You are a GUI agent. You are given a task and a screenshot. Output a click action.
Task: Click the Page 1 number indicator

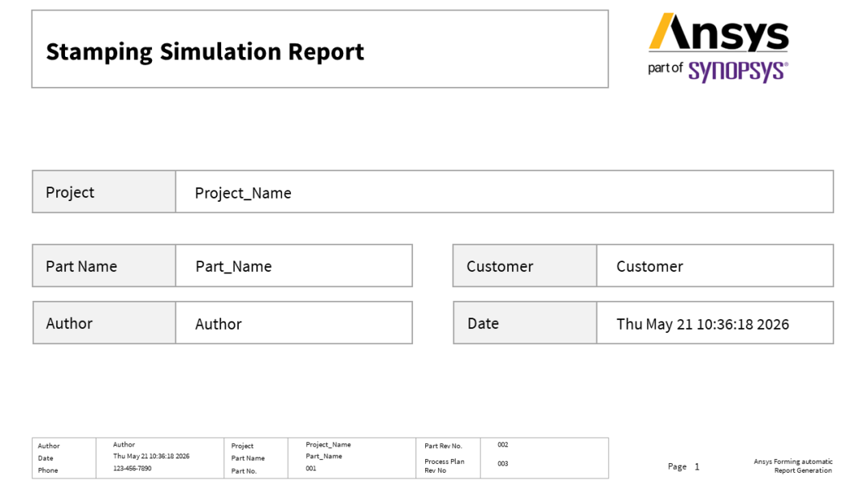click(x=684, y=466)
